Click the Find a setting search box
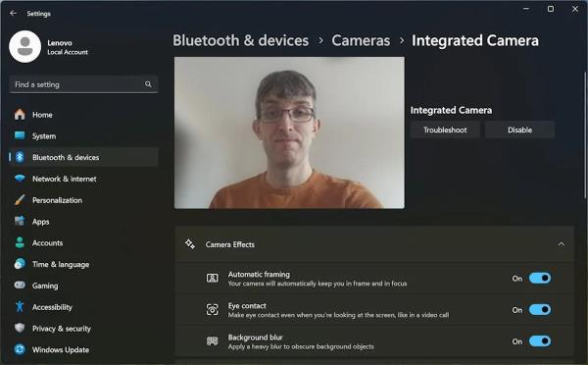The width and height of the screenshot is (588, 365). 83,84
